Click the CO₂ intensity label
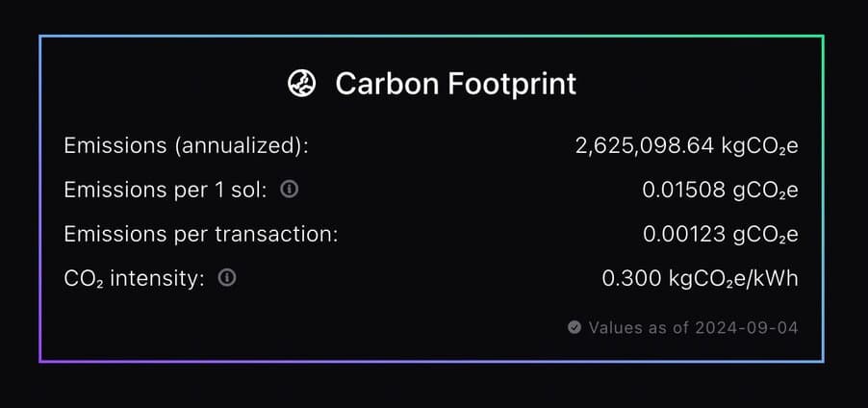 click(x=134, y=279)
